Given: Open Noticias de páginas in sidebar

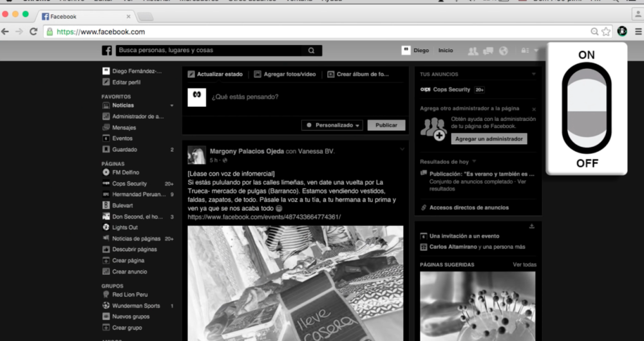Looking at the screenshot, I should click(x=138, y=239).
